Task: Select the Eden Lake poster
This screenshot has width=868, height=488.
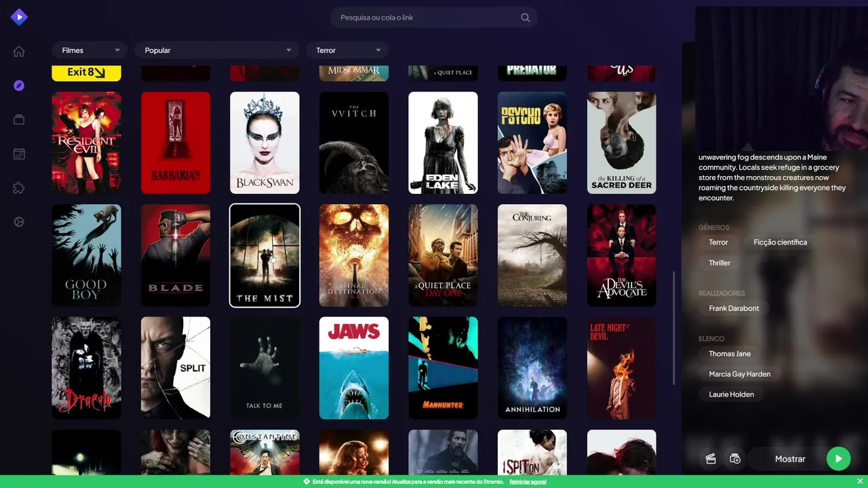Action: pos(443,143)
